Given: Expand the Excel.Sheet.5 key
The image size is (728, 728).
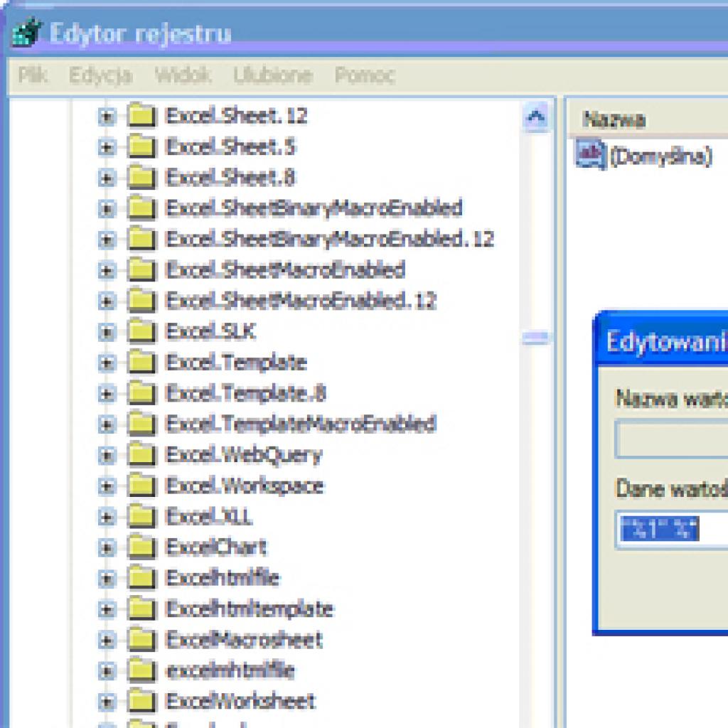Looking at the screenshot, I should tap(107, 147).
